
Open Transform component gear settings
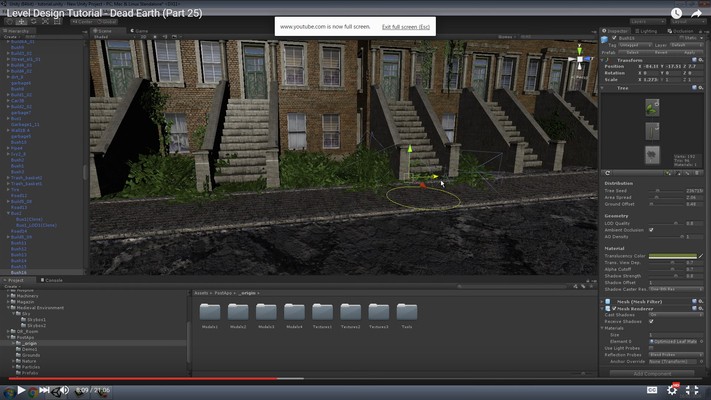click(x=701, y=60)
